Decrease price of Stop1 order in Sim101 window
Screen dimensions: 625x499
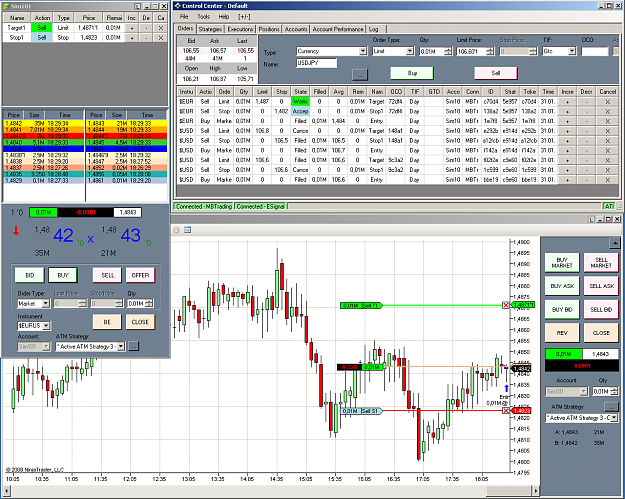pos(146,38)
